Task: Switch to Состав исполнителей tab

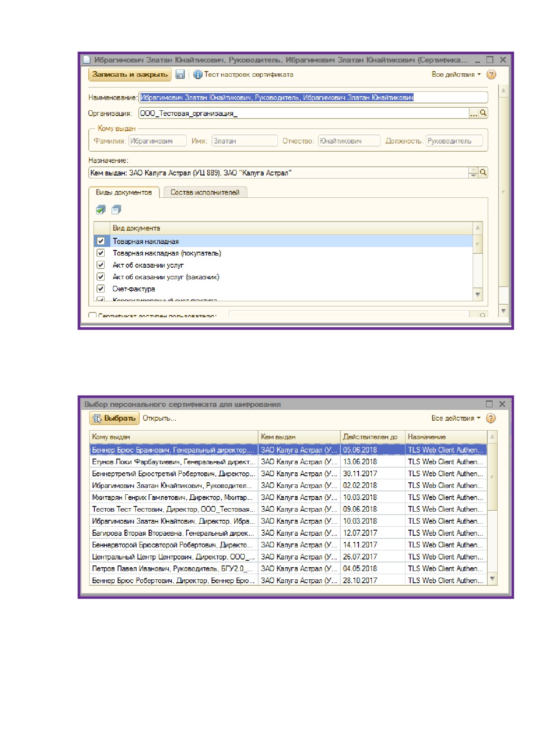Action: (205, 192)
